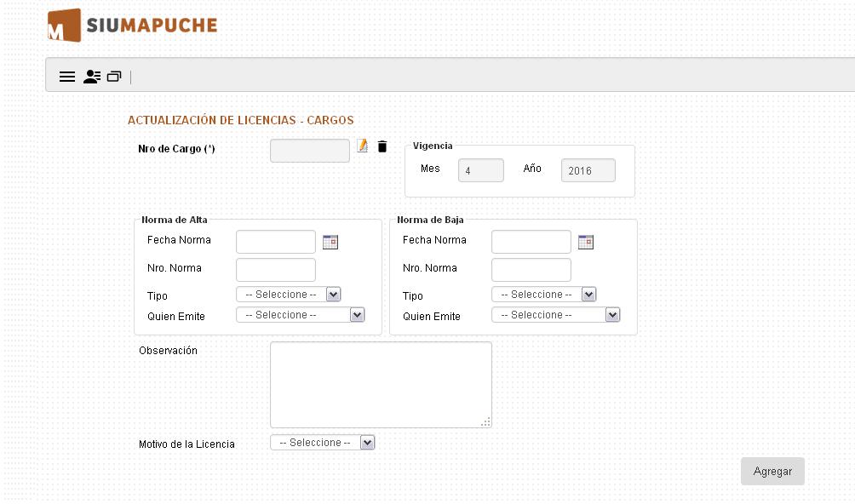The height and width of the screenshot is (504, 855).
Task: Focus Nro. Norma field in Norma de Alta
Action: click(275, 270)
